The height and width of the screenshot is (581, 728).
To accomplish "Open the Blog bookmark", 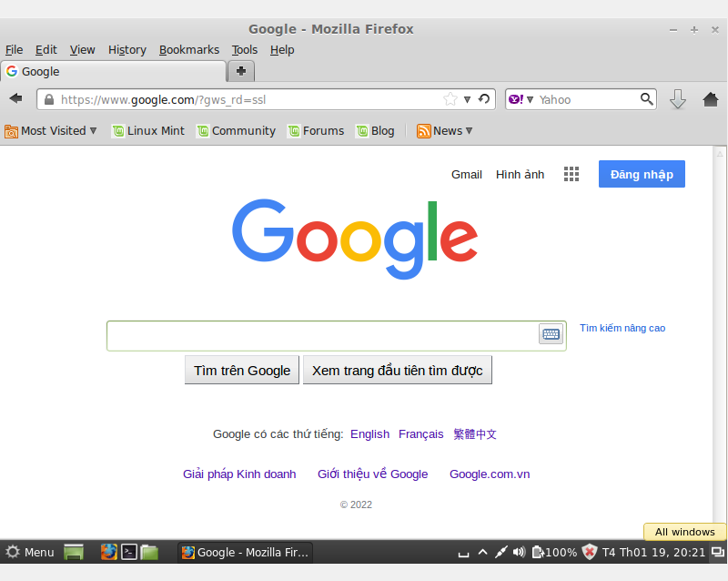I will click(375, 131).
